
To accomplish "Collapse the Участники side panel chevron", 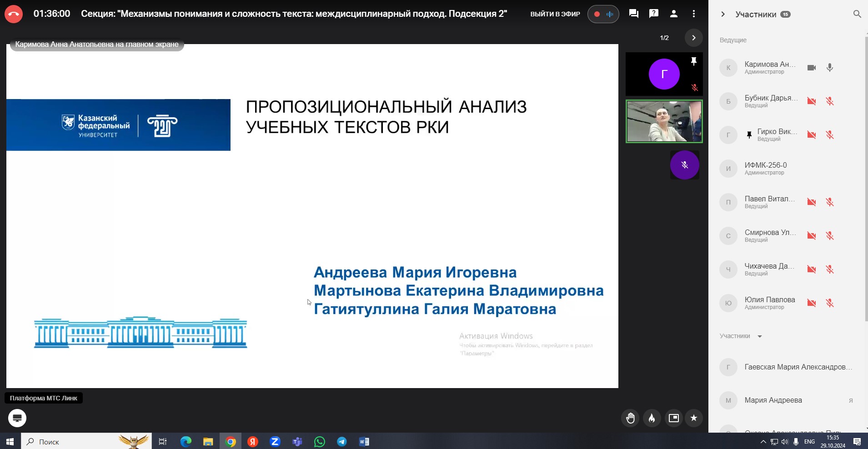I will pyautogui.click(x=723, y=14).
